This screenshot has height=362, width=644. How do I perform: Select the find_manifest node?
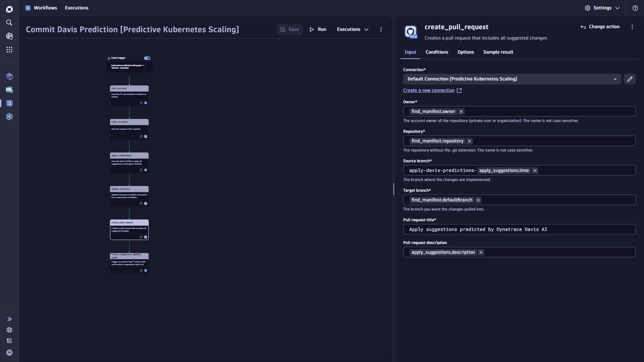[x=129, y=96]
